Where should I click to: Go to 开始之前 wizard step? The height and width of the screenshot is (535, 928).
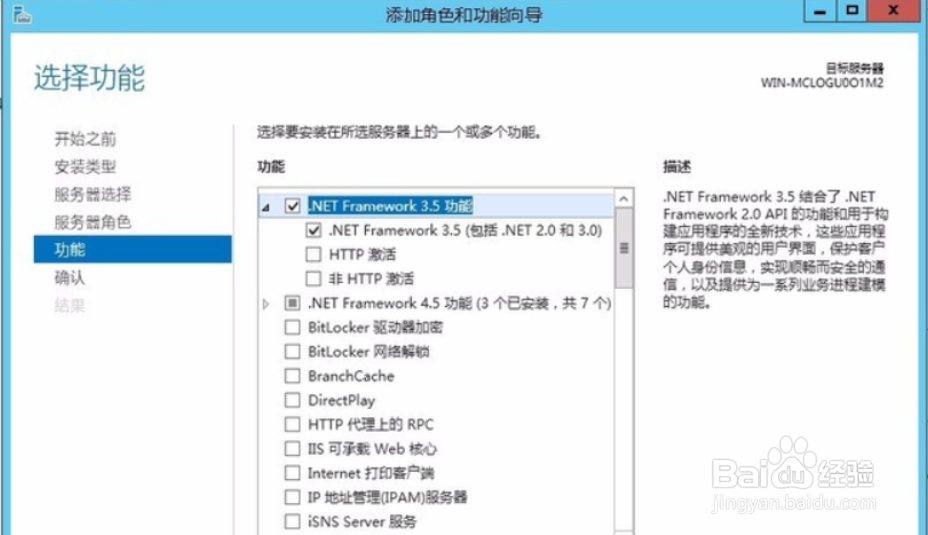coord(85,139)
